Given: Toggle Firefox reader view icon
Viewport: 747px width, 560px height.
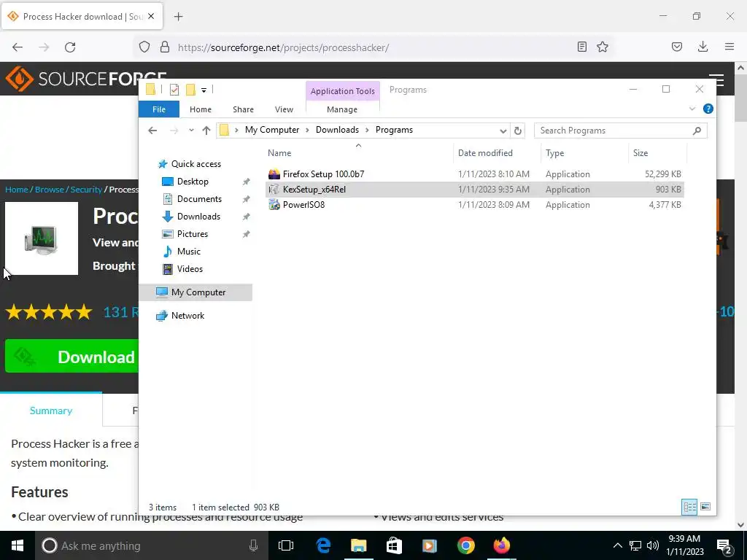Looking at the screenshot, I should [x=581, y=47].
